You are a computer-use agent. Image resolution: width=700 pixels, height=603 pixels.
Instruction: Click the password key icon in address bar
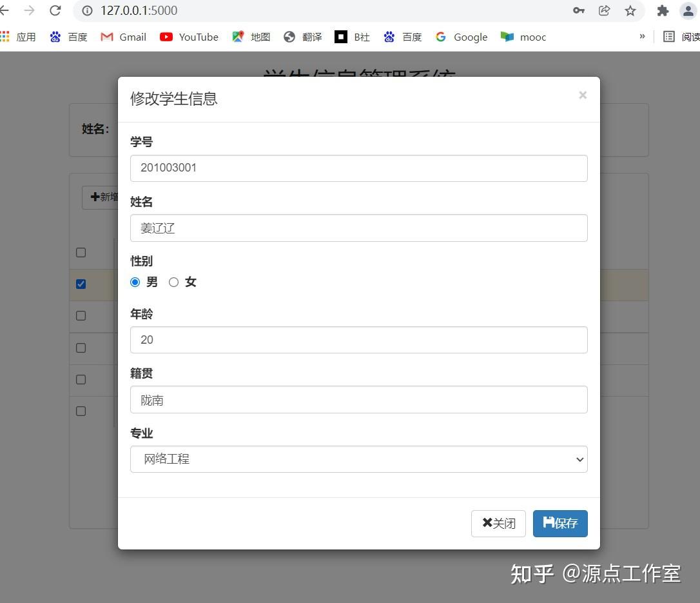(x=579, y=11)
